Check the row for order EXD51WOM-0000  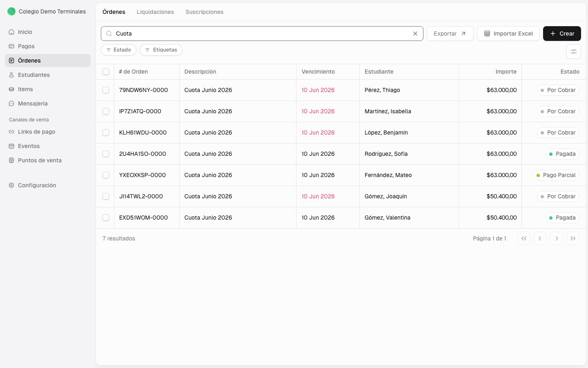pos(106,218)
